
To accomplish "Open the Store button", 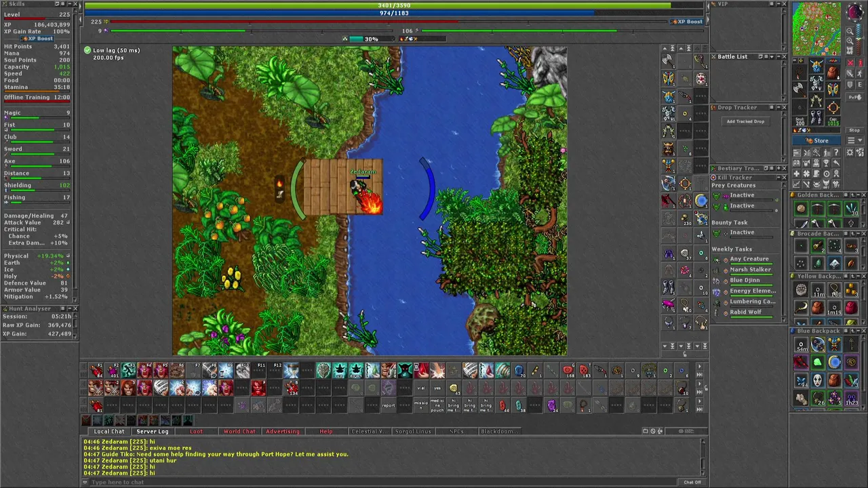I will [817, 141].
